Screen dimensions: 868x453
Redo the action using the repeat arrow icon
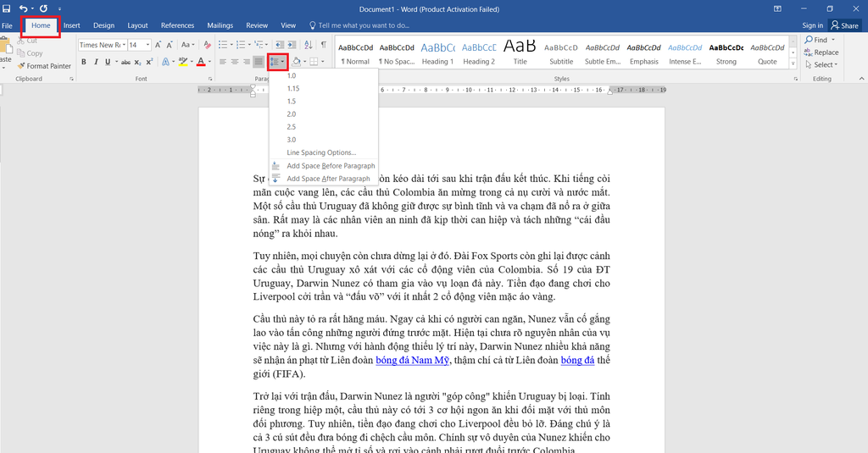tap(44, 8)
